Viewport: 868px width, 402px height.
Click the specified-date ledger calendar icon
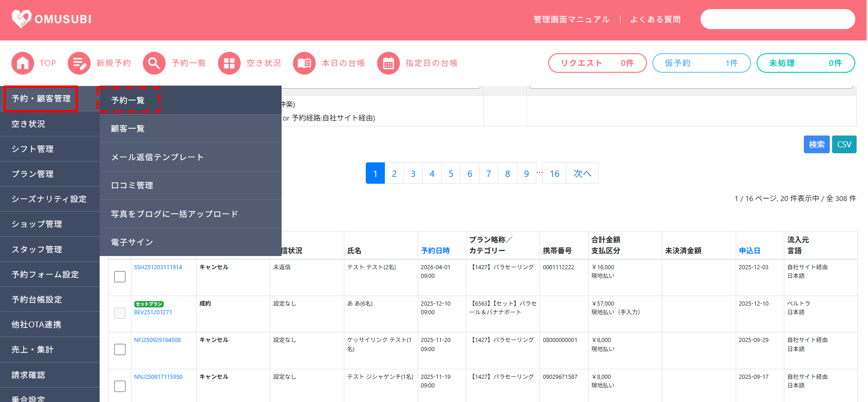[389, 63]
